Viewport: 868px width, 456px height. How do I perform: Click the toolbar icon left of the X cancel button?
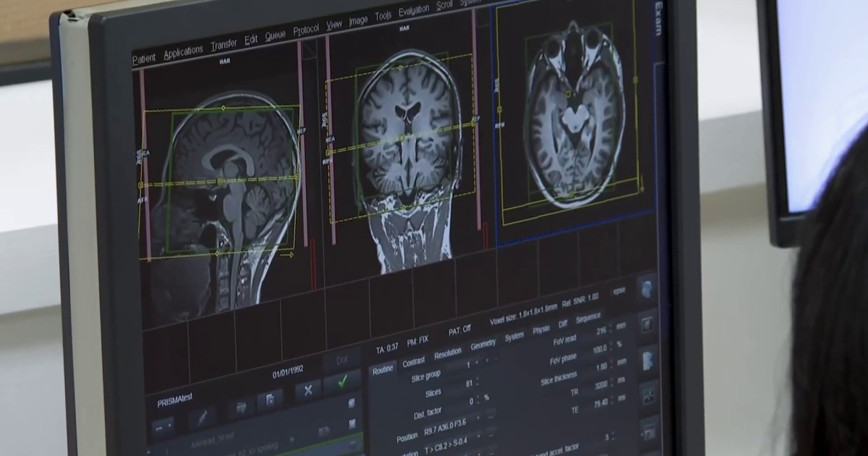pos(270,400)
